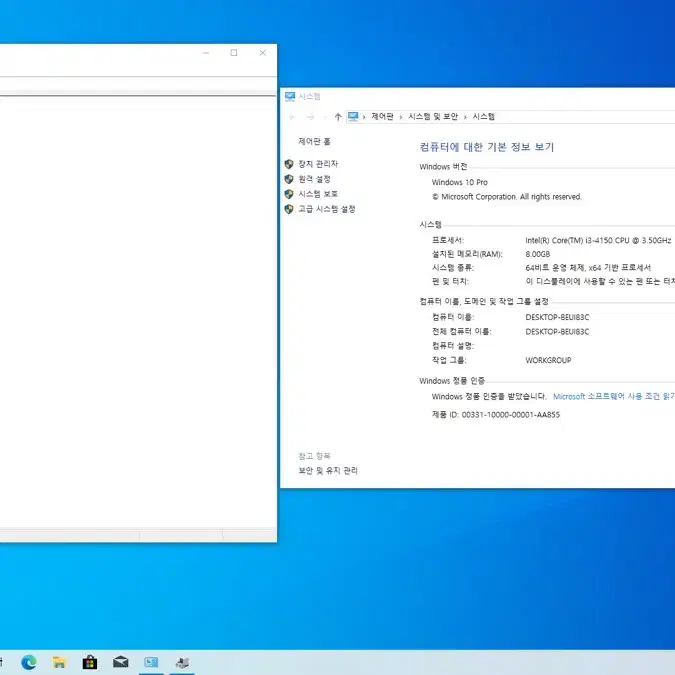The image size is (675, 675).
Task: Click the 8.00GB installed memory value
Action: (538, 254)
